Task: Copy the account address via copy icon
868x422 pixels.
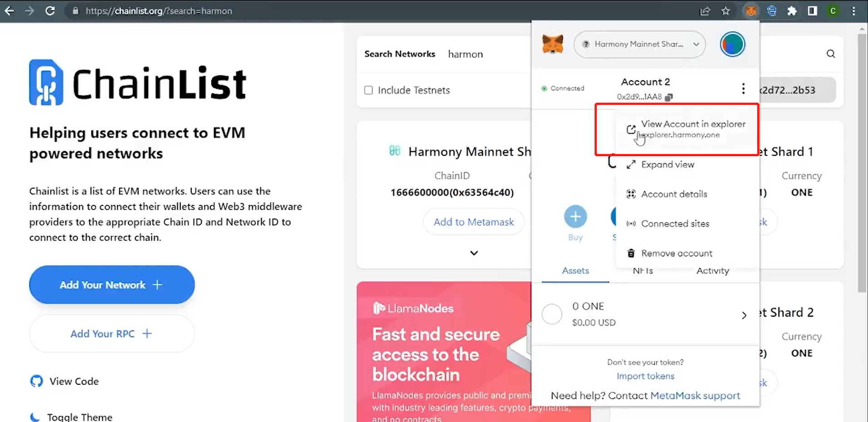Action: click(x=669, y=97)
